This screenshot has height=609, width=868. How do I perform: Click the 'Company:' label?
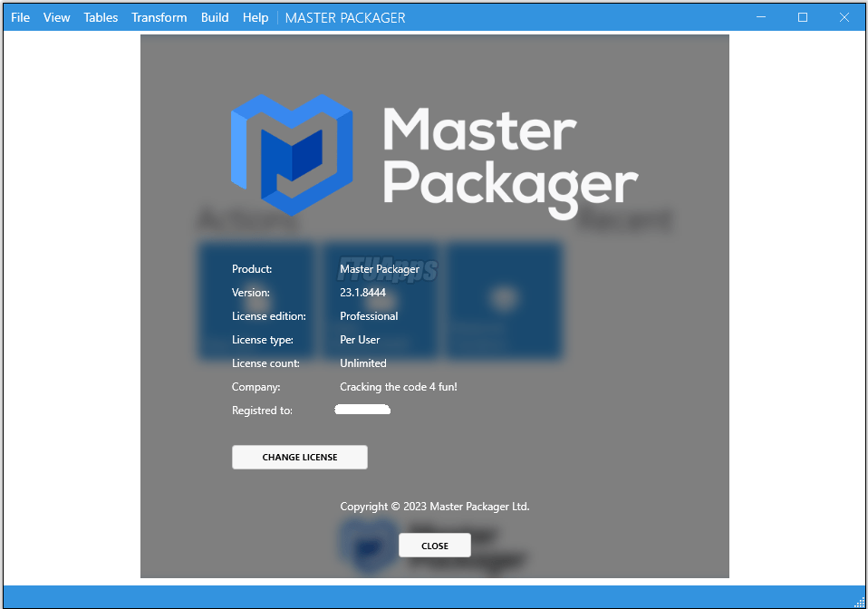click(256, 387)
